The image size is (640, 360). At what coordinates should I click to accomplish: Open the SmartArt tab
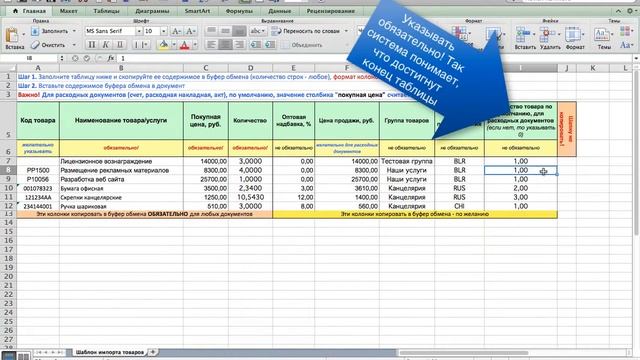197,11
